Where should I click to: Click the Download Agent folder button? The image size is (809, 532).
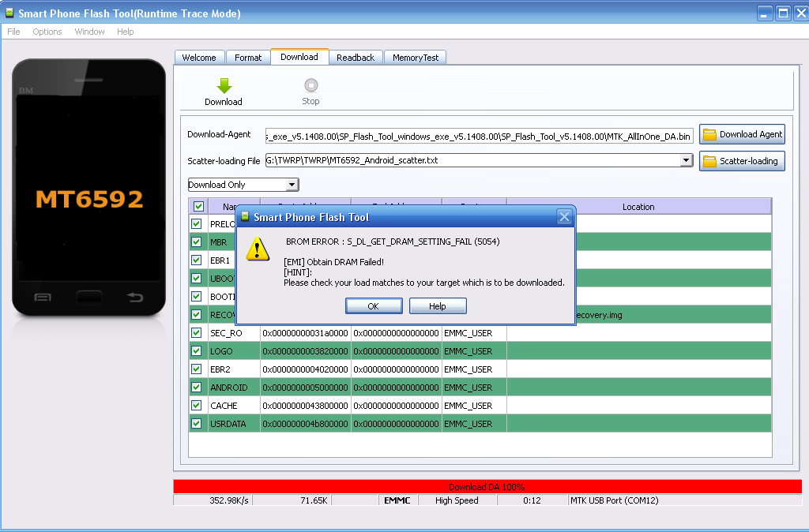[742, 135]
